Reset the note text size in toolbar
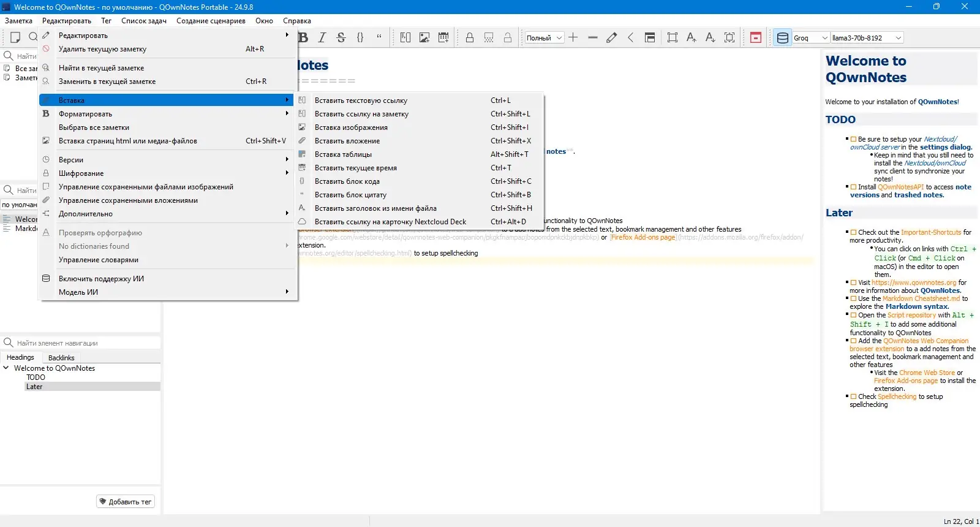Image resolution: width=980 pixels, height=527 pixels. coord(729,37)
